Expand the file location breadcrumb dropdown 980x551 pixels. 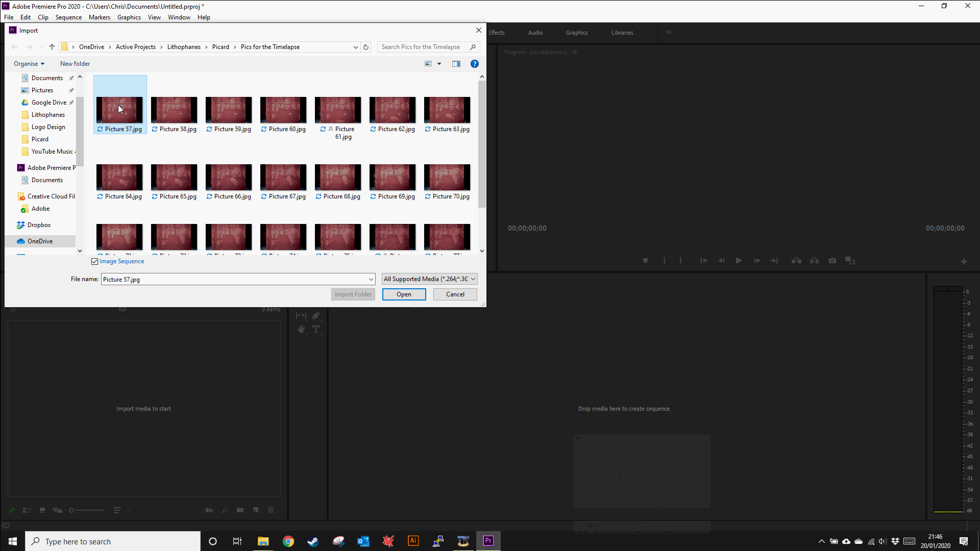(x=355, y=46)
